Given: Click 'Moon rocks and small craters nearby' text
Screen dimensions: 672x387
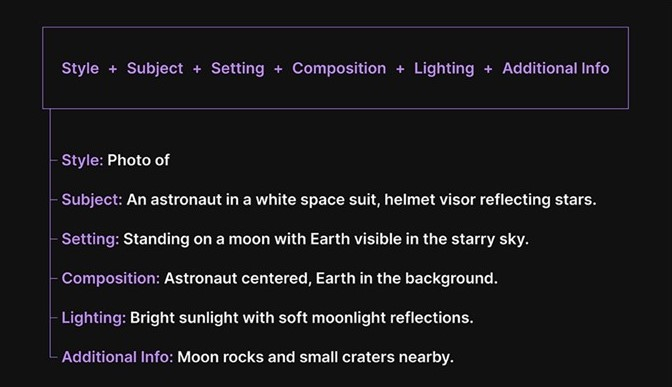Looking at the screenshot, I should pyautogui.click(x=315, y=357).
